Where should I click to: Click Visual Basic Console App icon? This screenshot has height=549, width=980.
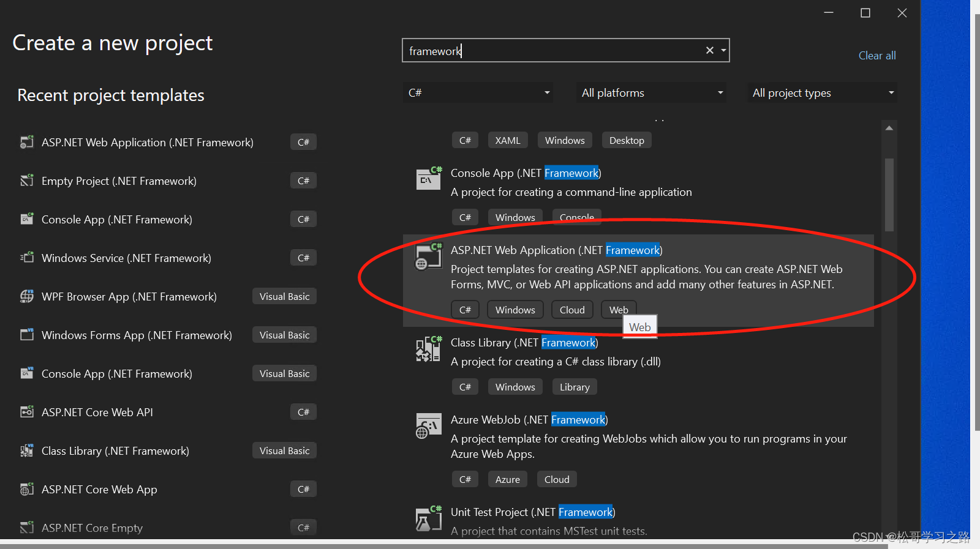[27, 373]
